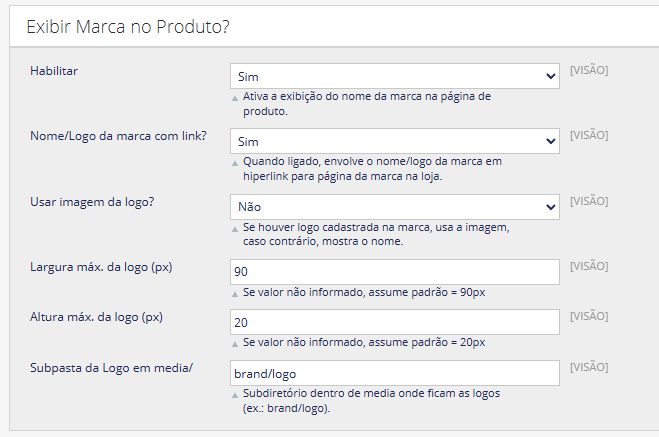Screen dimensions: 659x437
Task: Click the triangle icon beside the hiperlink note
Action: pos(235,164)
